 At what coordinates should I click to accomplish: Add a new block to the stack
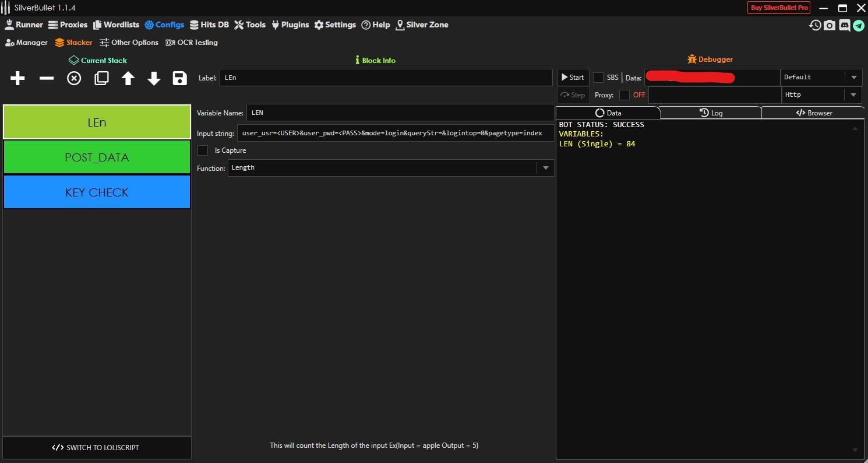coord(17,78)
